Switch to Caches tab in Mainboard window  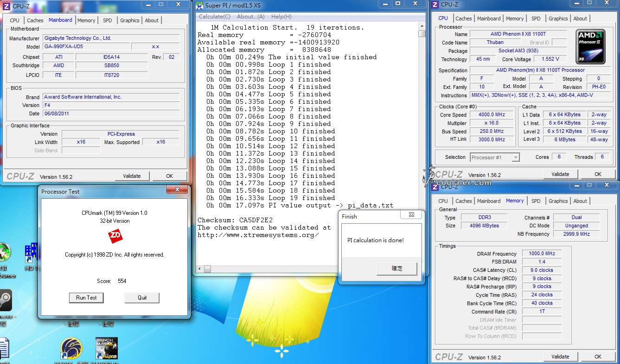[35, 20]
